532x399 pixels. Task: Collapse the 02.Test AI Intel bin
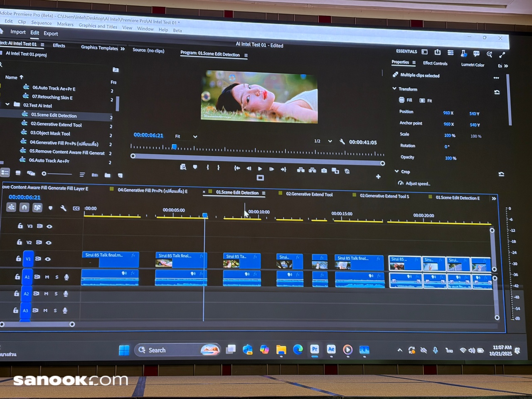pos(7,104)
